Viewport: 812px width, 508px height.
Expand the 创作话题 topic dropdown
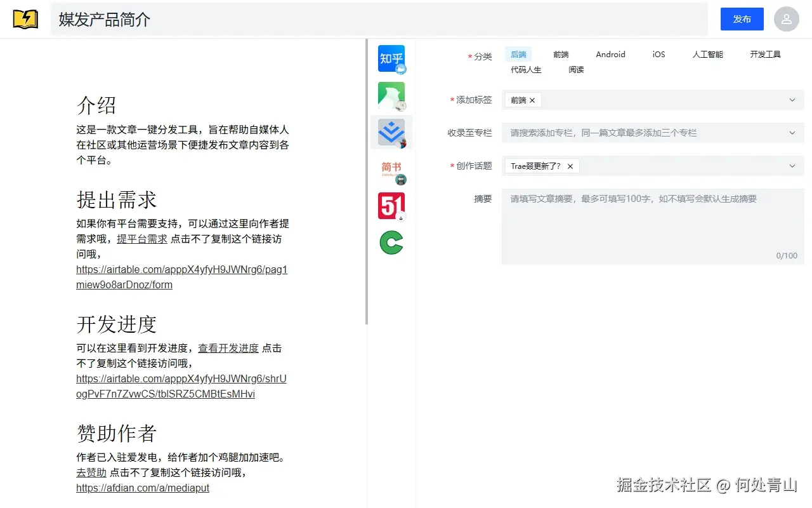(x=792, y=166)
